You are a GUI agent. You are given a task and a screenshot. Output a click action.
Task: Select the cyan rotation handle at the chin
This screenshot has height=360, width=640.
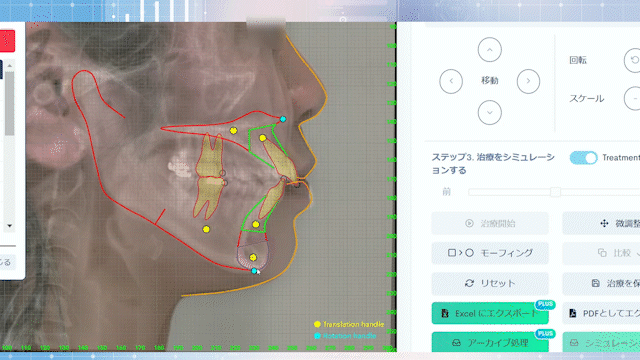click(254, 271)
